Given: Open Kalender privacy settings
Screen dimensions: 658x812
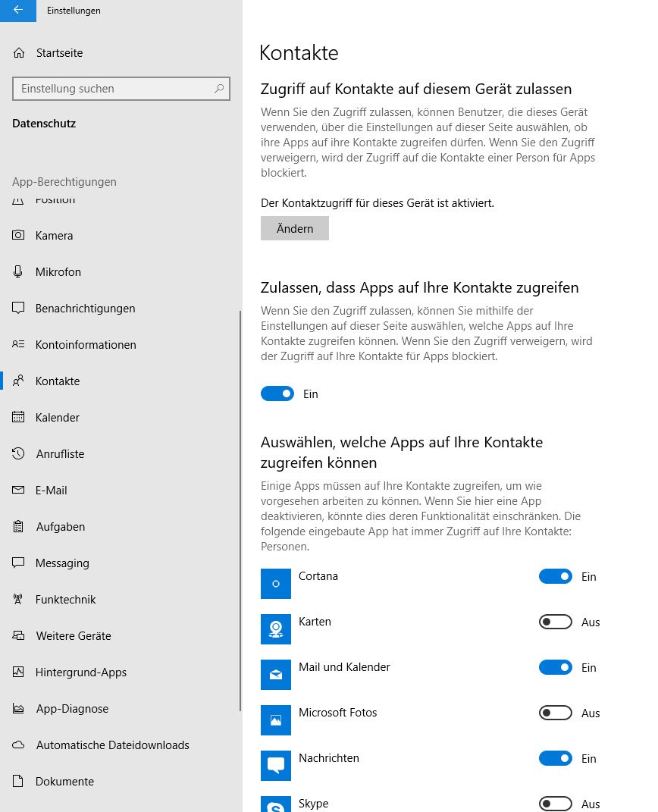Looking at the screenshot, I should (58, 418).
